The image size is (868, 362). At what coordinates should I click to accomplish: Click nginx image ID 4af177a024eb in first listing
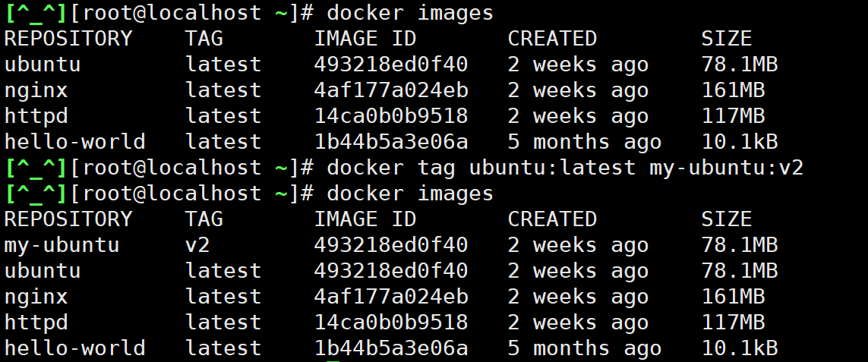tap(391, 90)
